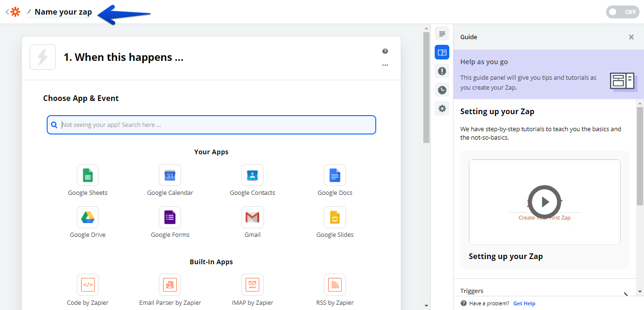Image resolution: width=644 pixels, height=310 pixels.
Task: Open the outline list panel tab
Action: click(x=442, y=34)
